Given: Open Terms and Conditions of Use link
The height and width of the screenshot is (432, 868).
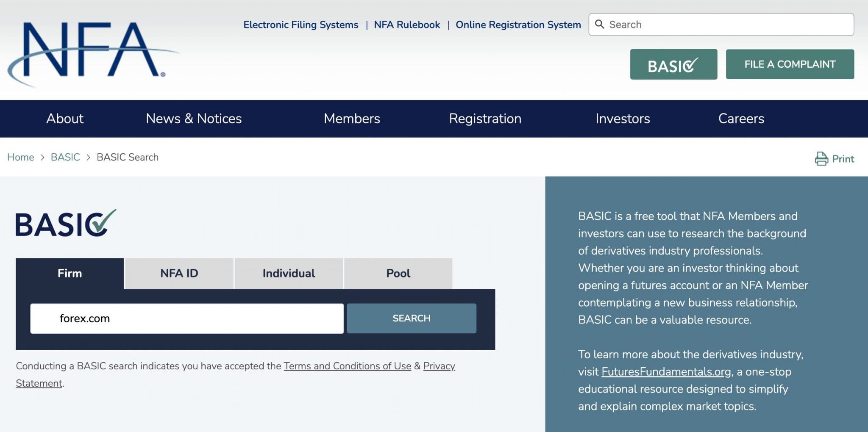Looking at the screenshot, I should click(348, 366).
